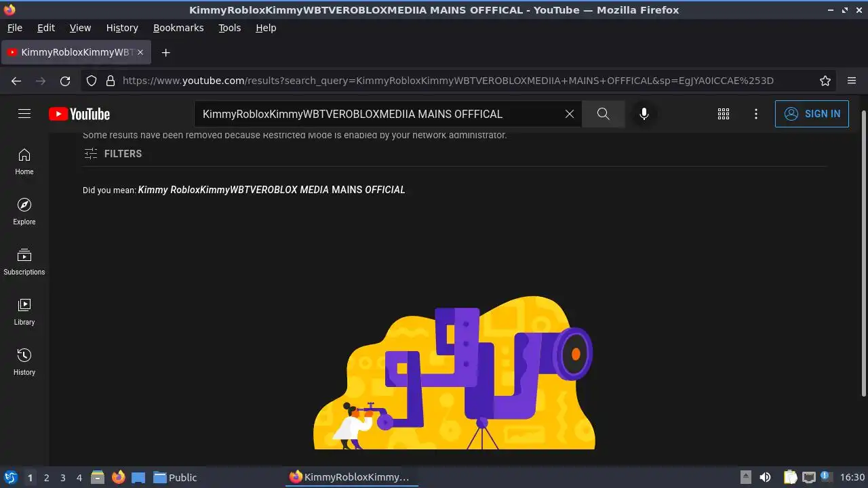The height and width of the screenshot is (488, 868).
Task: Open Library in the sidebar
Action: [24, 312]
